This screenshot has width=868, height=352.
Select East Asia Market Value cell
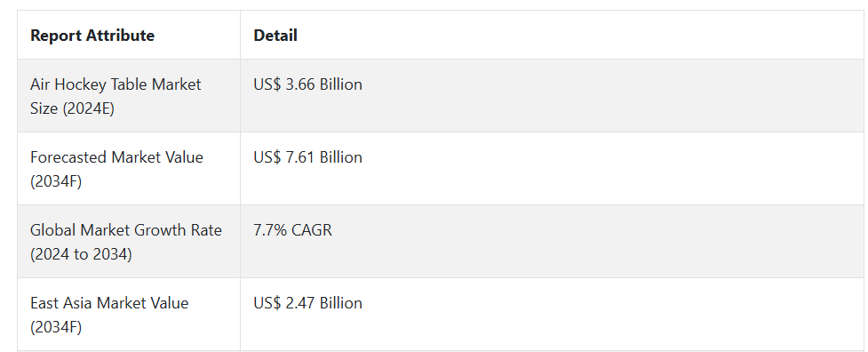pos(129,315)
